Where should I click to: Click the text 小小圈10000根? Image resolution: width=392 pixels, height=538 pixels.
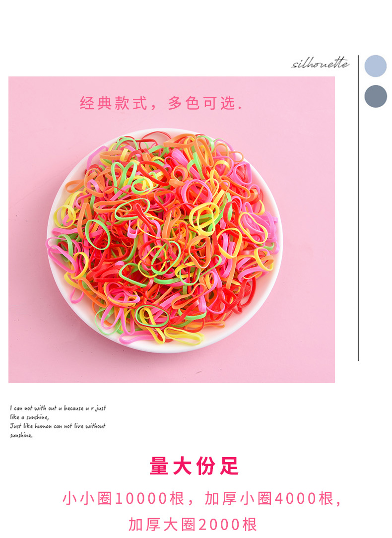(124, 498)
